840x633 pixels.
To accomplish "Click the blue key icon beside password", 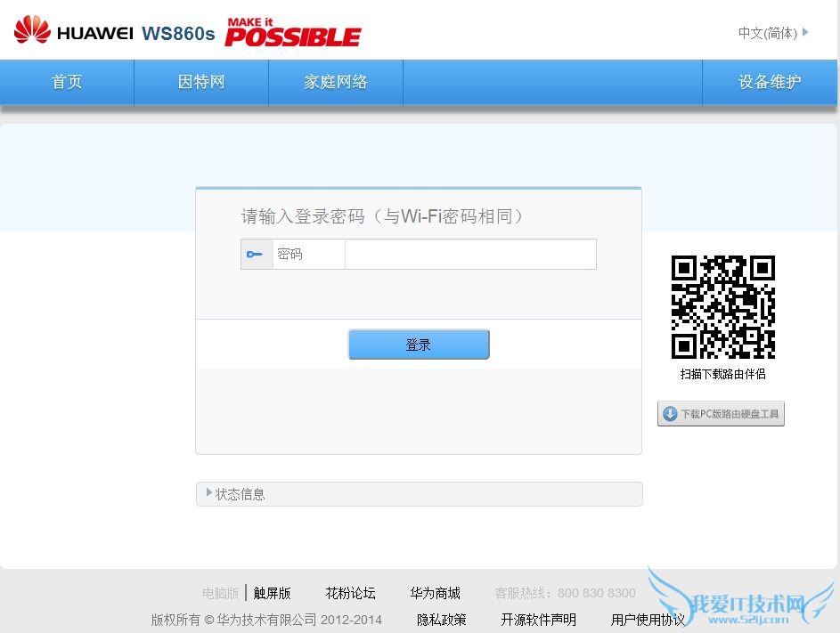I will pos(255,254).
